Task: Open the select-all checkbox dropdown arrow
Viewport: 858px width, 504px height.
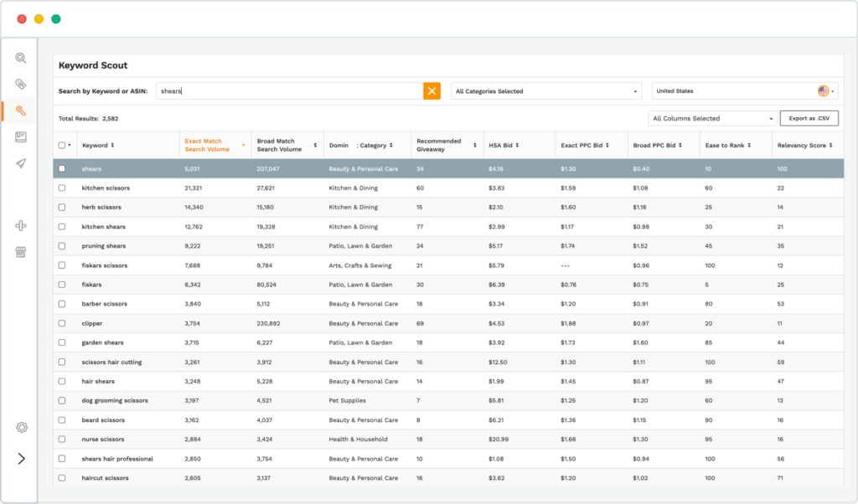Action: point(70,146)
